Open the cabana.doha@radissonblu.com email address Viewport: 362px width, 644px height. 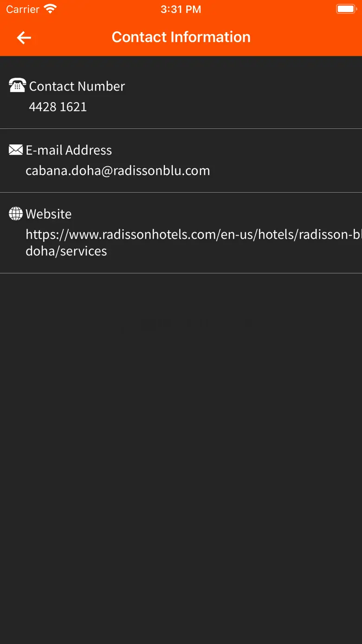[x=118, y=170]
